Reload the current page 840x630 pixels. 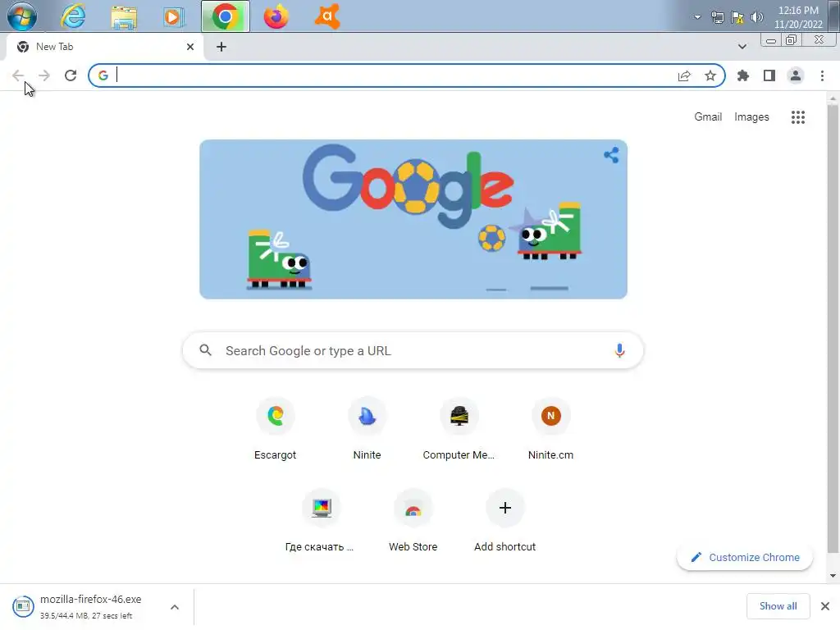point(71,75)
